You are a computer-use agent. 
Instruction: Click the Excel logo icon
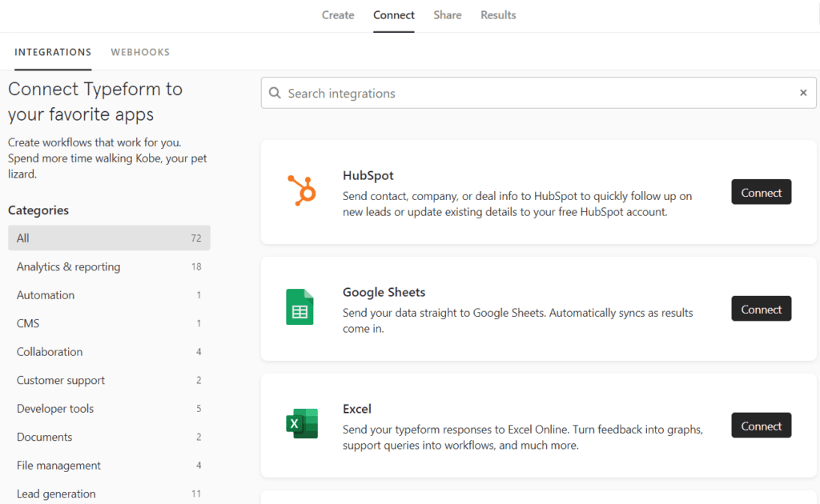pos(302,423)
